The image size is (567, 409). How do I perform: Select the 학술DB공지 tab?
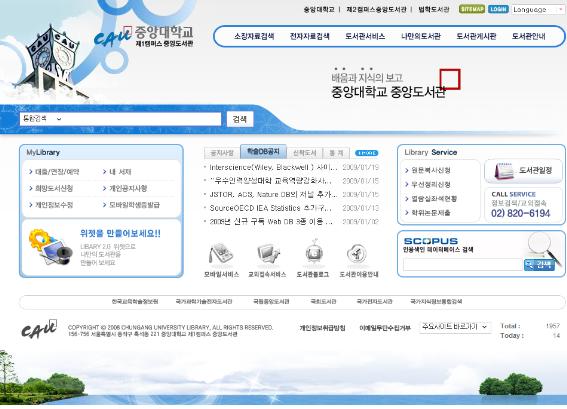[x=263, y=152]
